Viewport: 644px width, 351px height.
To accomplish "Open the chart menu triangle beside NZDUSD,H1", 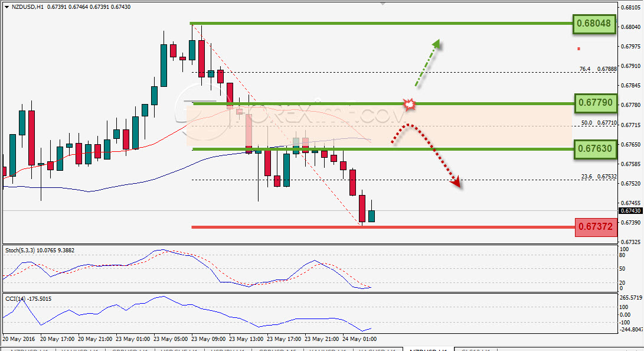I will 6,7.
